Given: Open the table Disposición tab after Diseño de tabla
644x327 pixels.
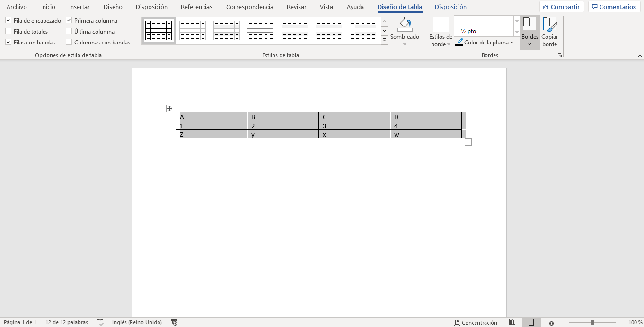Looking at the screenshot, I should coord(450,7).
